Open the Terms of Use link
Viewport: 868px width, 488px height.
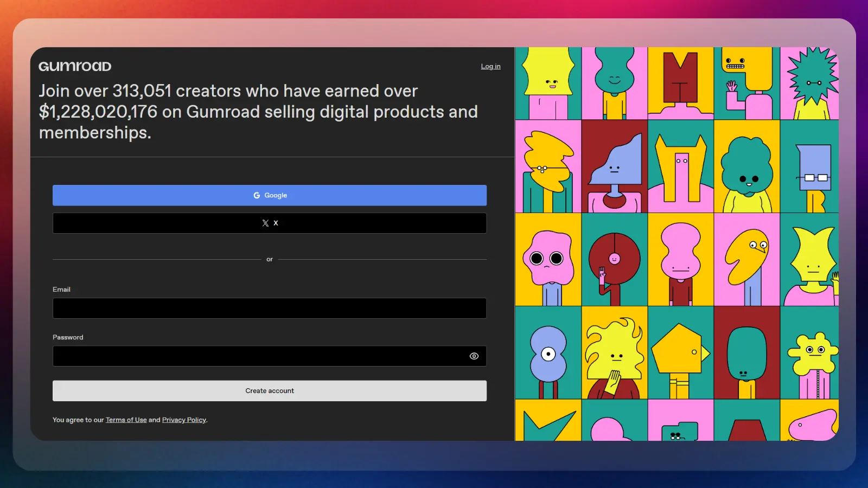[126, 420]
